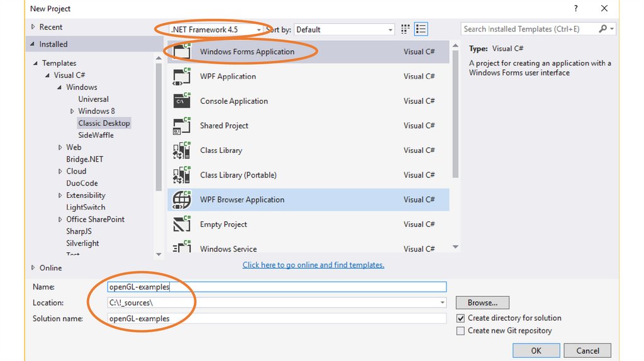Click the WPF Application template icon
This screenshot has height=361, width=644.
(182, 76)
